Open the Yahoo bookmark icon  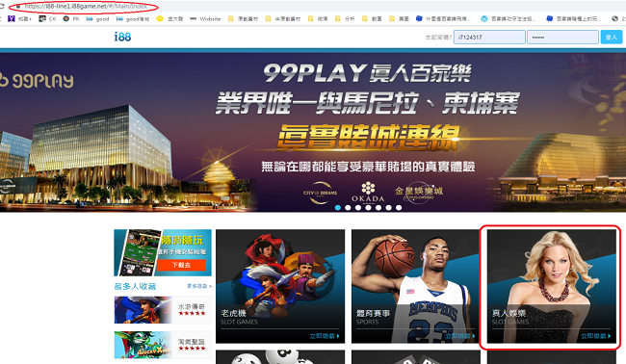point(12,18)
